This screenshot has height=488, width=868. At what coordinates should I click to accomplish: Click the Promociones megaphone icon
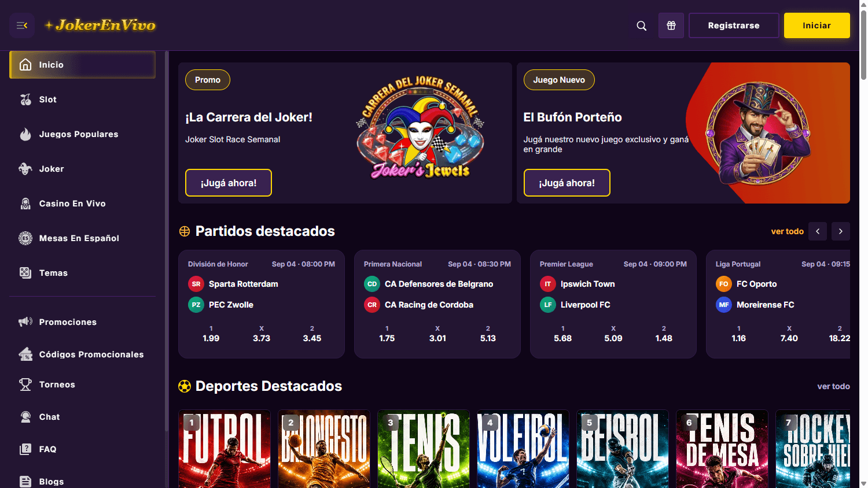25,321
